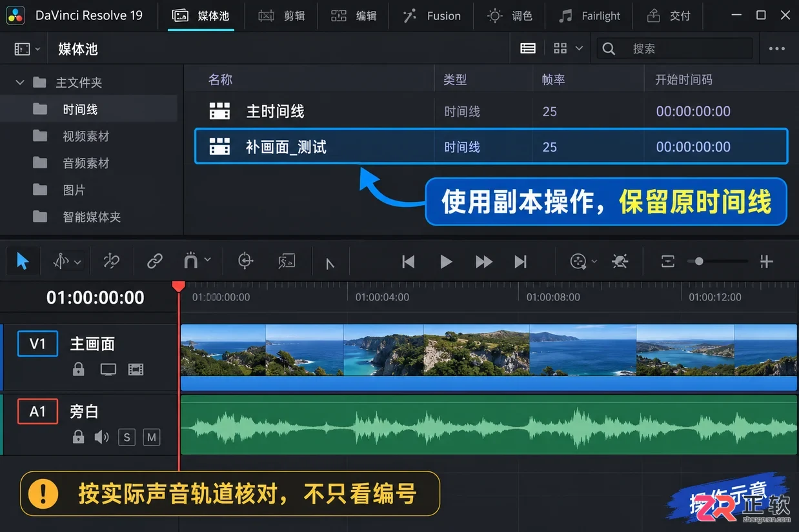This screenshot has width=799, height=532.
Task: Open the 音频素材 bin
Action: tap(86, 163)
